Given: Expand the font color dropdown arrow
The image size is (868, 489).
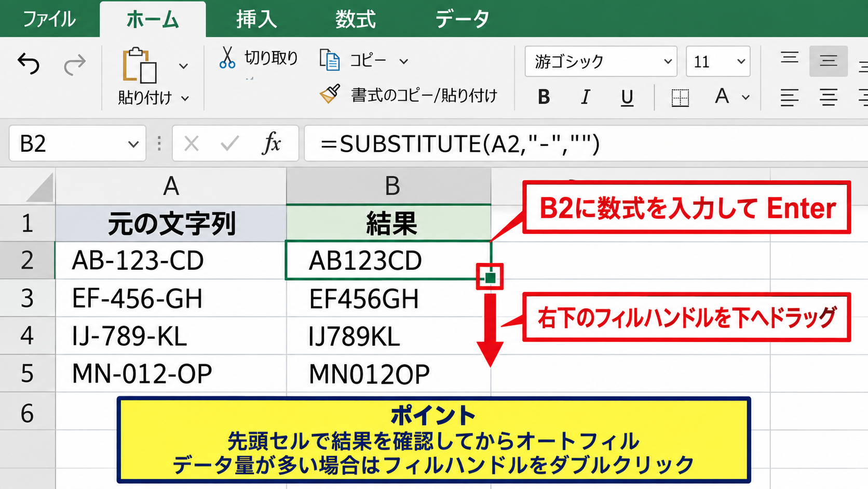Looking at the screenshot, I should click(745, 97).
